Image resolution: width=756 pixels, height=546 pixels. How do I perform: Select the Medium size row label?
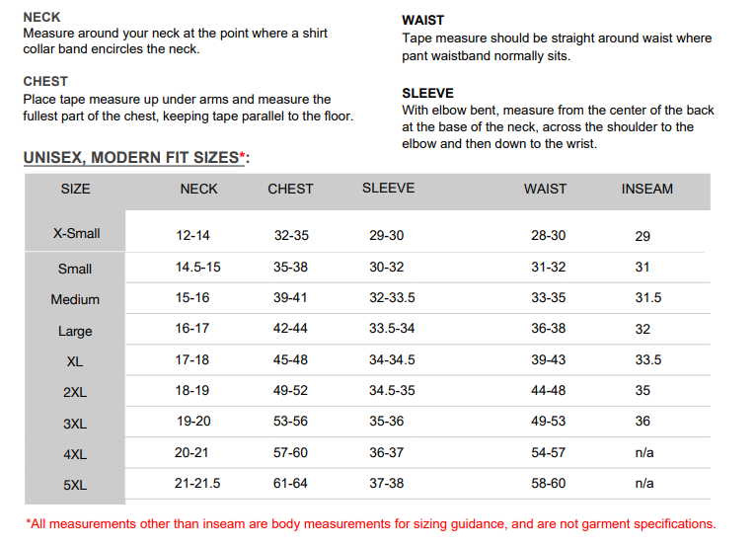(75, 299)
